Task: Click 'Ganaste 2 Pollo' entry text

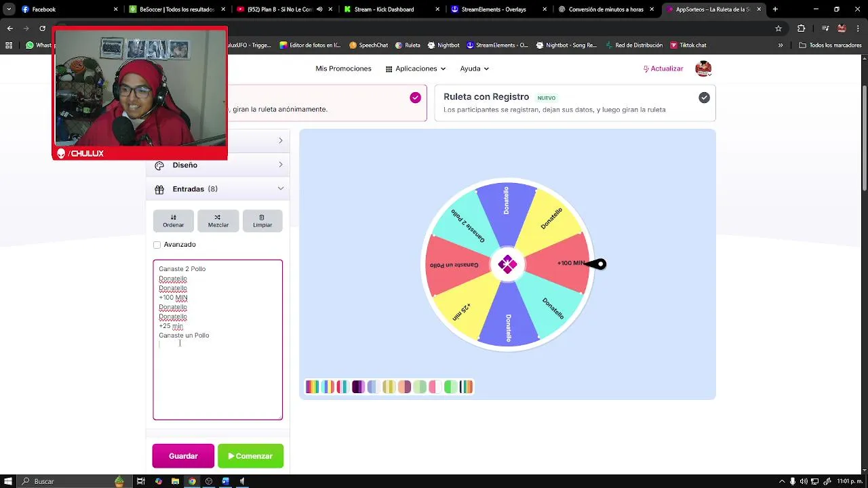Action: click(x=182, y=269)
